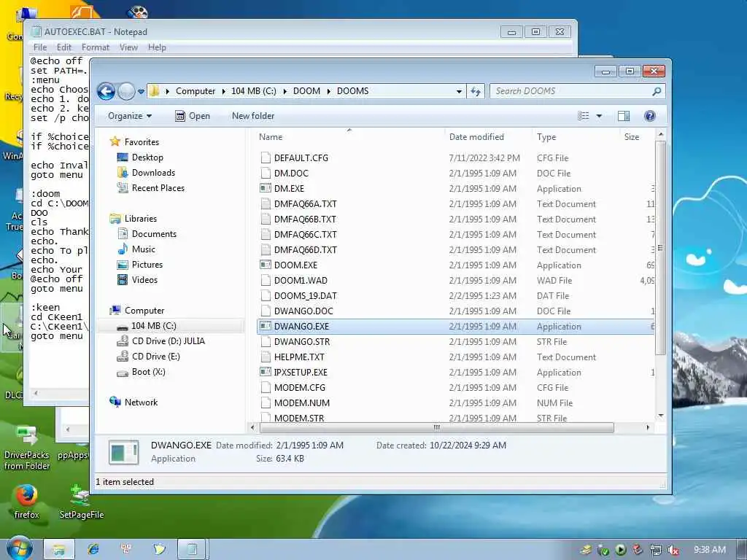Select the DEFAULT.CFG file icon
The image size is (747, 560).
(x=266, y=157)
